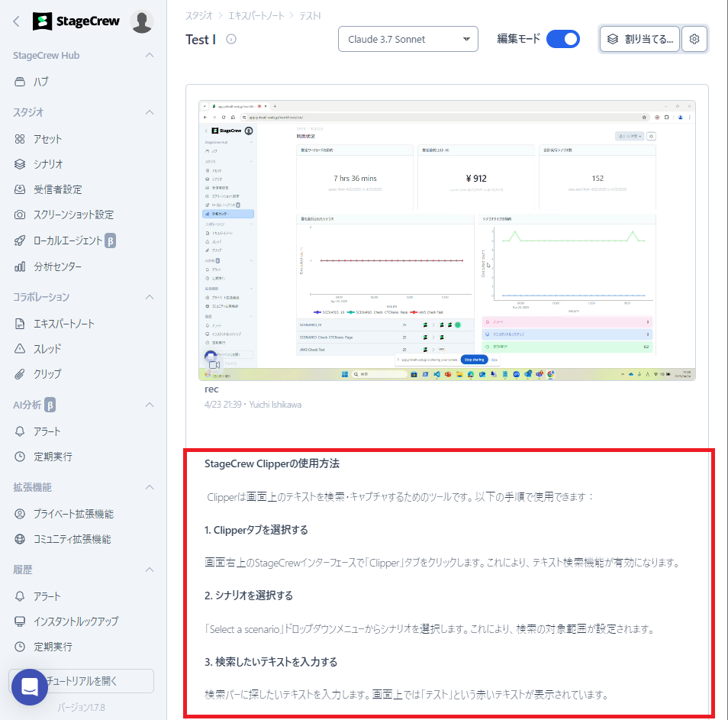The image size is (728, 720).
Task: Collapse the スタジオ sidebar section
Action: pos(150,112)
